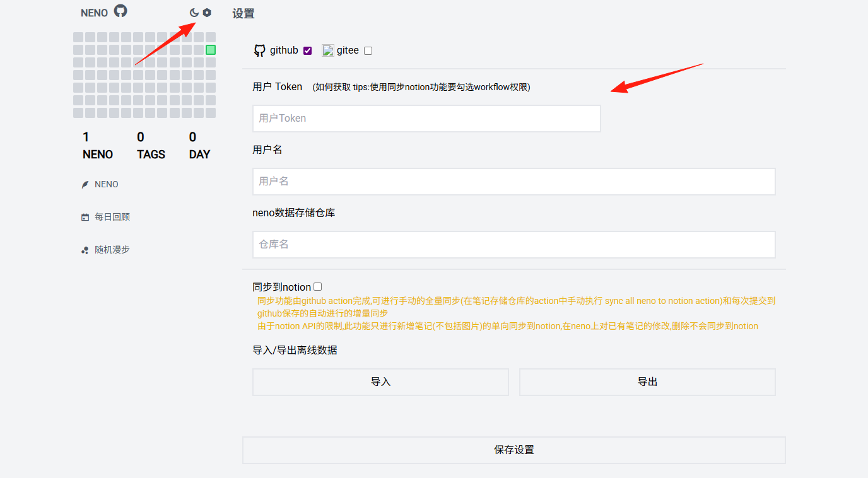Click the 导入 button
This screenshot has height=478, width=868.
380,382
